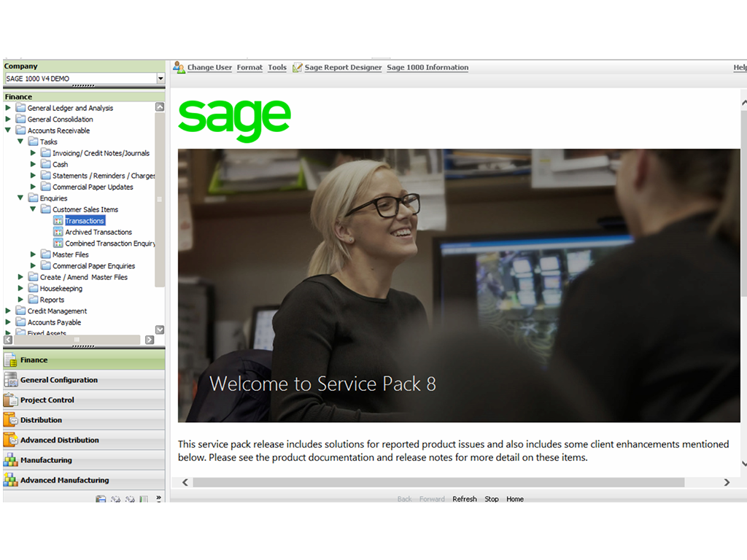Expand General Ledger and Analysis node
Viewport: 747px width, 560px height.
click(x=7, y=108)
